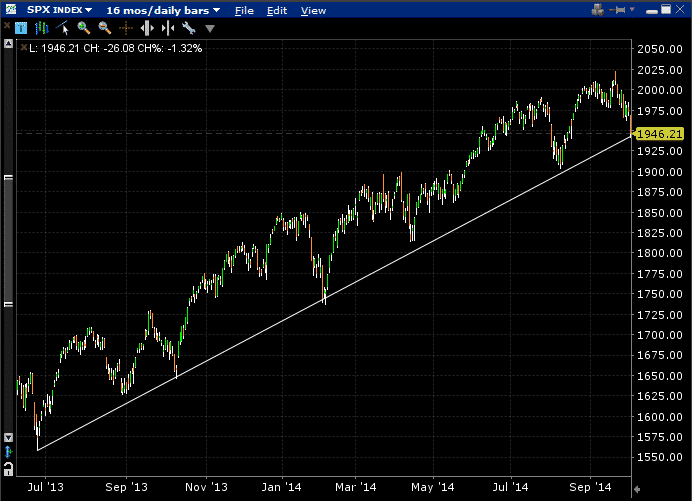Select the trendline drawing tool

click(x=63, y=28)
